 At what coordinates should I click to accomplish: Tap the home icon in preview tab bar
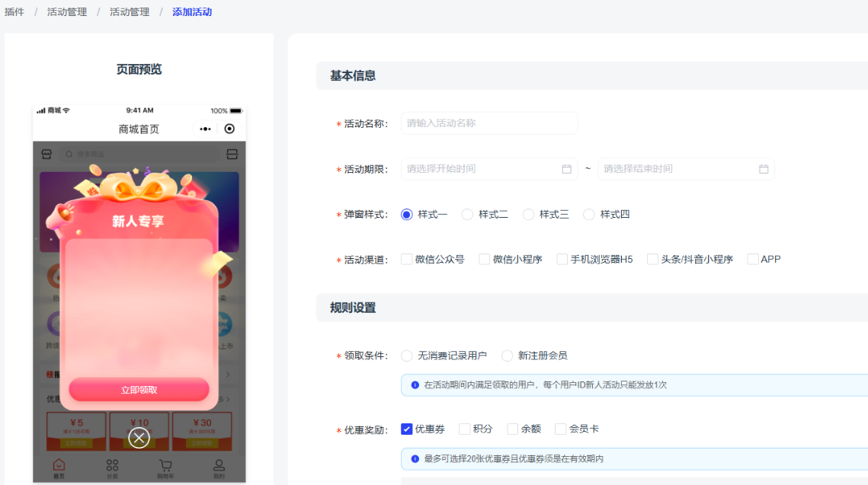point(59,465)
